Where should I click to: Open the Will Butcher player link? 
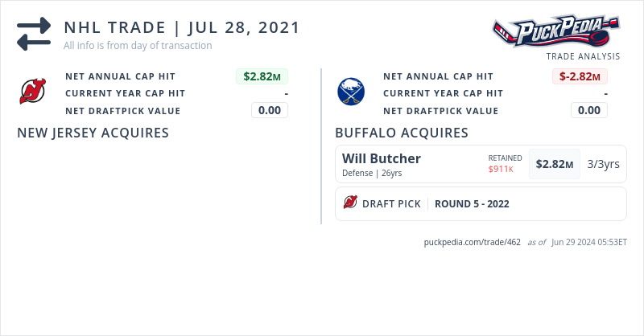382,158
